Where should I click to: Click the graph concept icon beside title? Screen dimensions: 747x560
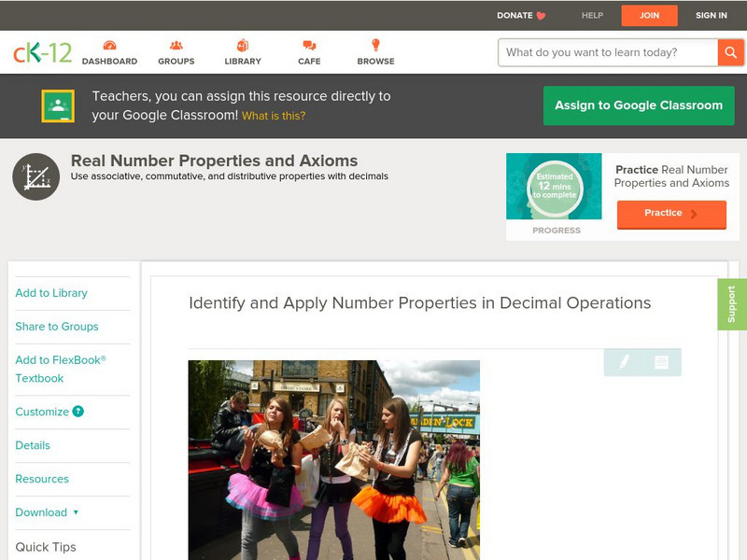(36, 176)
